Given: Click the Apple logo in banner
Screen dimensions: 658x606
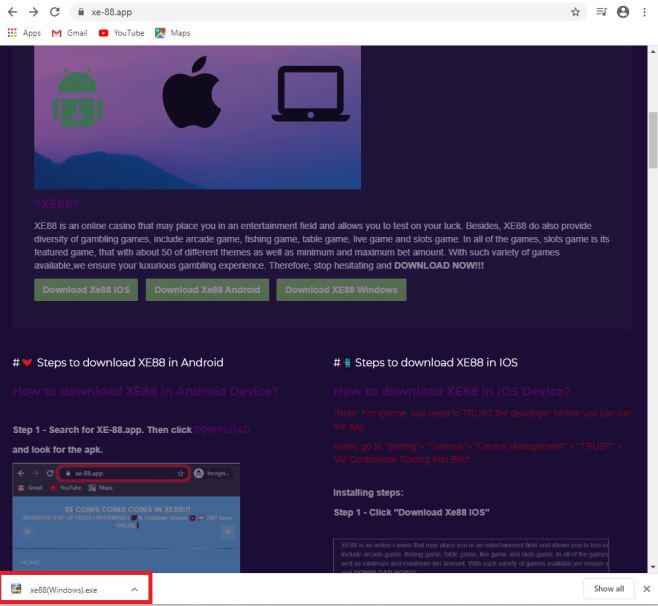Looking at the screenshot, I should (x=192, y=93).
